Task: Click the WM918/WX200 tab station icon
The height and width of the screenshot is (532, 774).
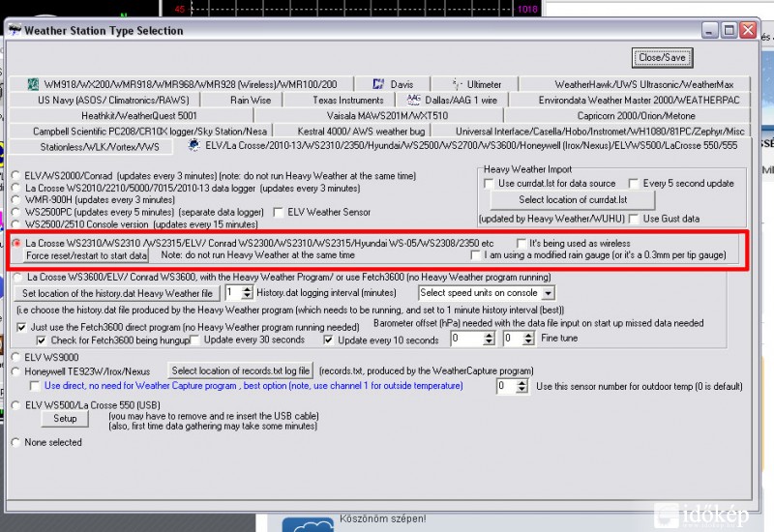Action: point(33,84)
